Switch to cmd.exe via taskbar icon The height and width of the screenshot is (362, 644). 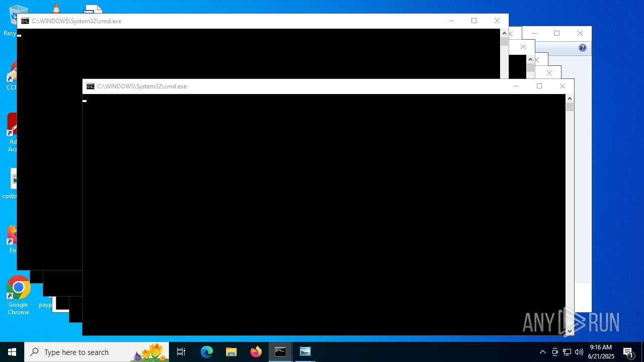point(280,352)
